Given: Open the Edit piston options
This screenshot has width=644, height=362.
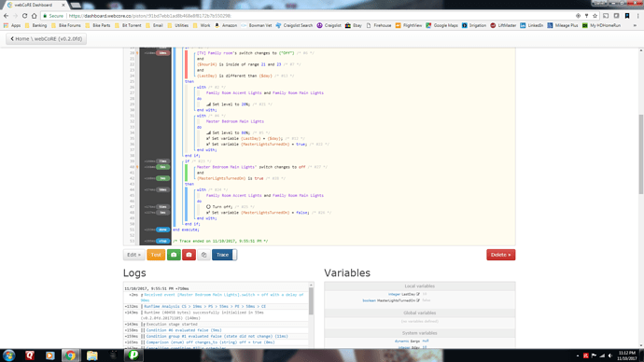Looking at the screenshot, I should click(133, 255).
